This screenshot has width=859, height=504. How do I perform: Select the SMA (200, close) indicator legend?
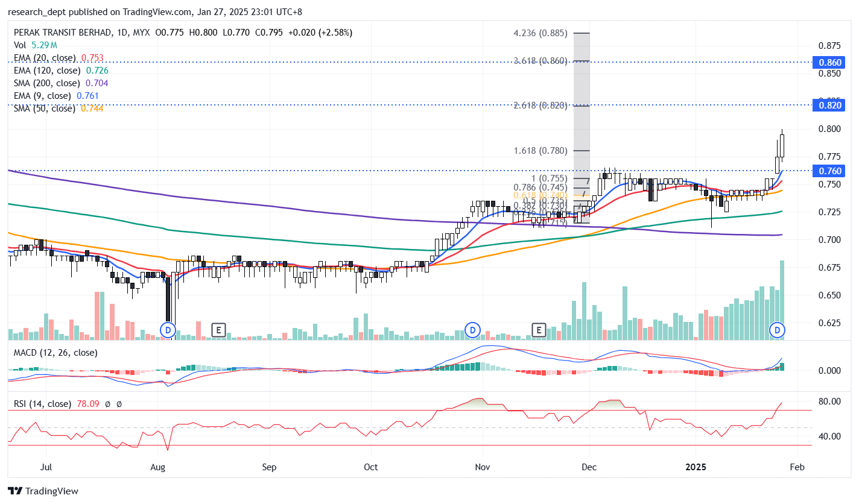point(46,83)
